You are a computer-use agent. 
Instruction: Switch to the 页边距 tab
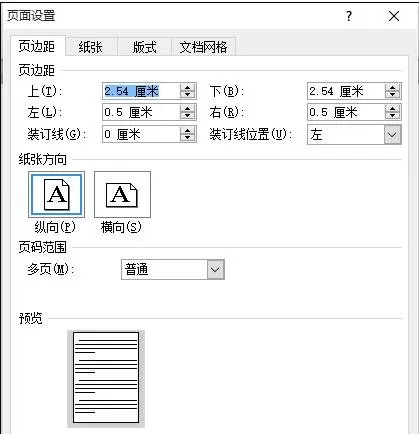[37, 46]
